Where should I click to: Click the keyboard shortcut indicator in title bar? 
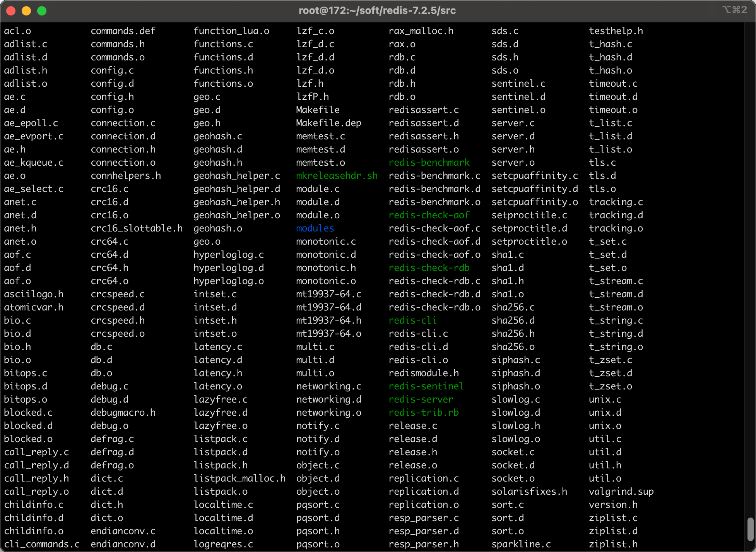pos(734,10)
